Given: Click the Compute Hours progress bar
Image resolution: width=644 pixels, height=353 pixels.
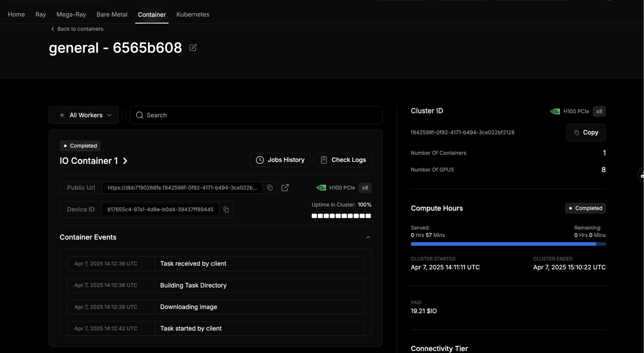Looking at the screenshot, I should click(x=508, y=244).
